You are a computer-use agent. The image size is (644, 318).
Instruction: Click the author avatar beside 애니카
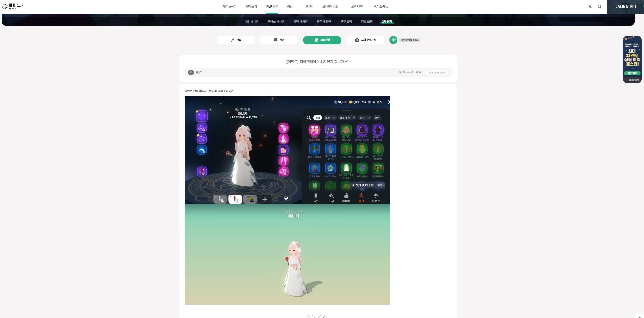tap(191, 73)
